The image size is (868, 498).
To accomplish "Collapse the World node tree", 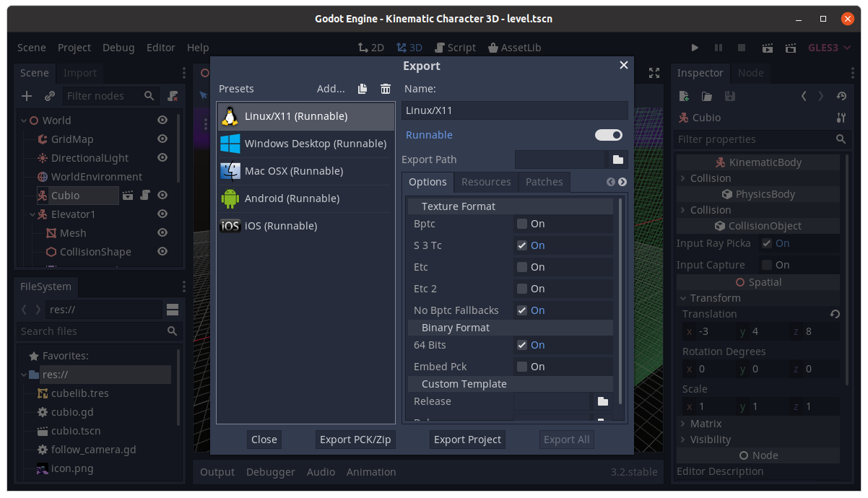I will [x=24, y=121].
